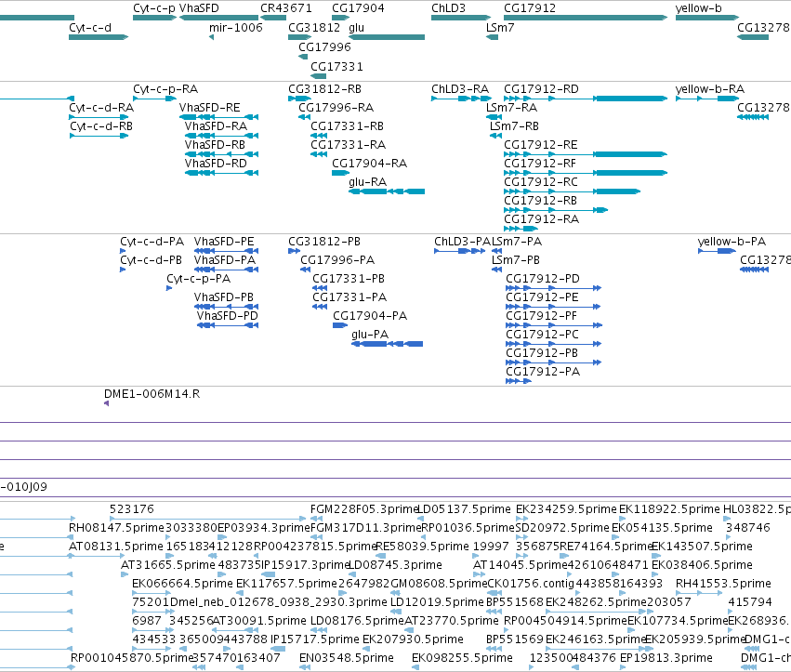Select the CK01756.contig EST label

point(531,584)
